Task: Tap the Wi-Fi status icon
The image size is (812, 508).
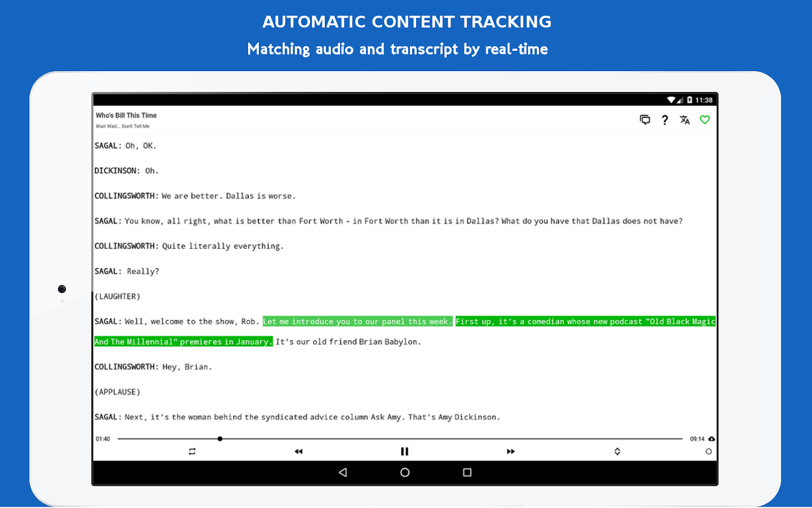Action: click(x=671, y=100)
